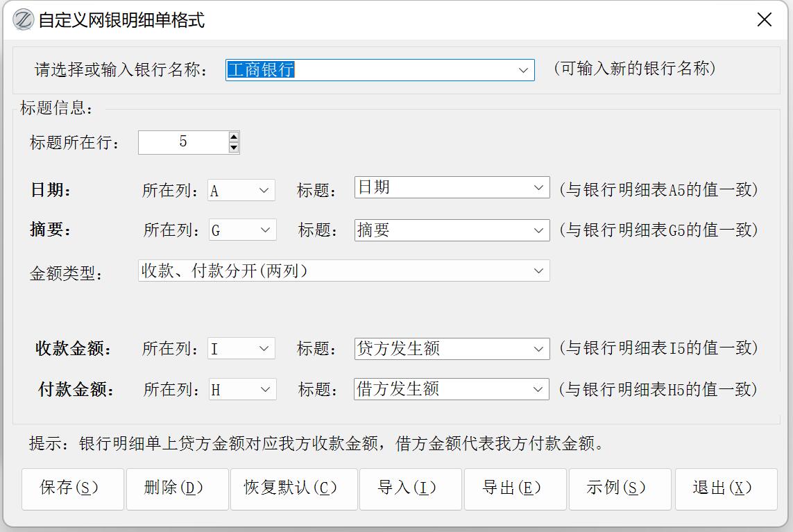Open the 借方发生额 title dropdown
Image resolution: width=793 pixels, height=532 pixels.
pyautogui.click(x=539, y=390)
